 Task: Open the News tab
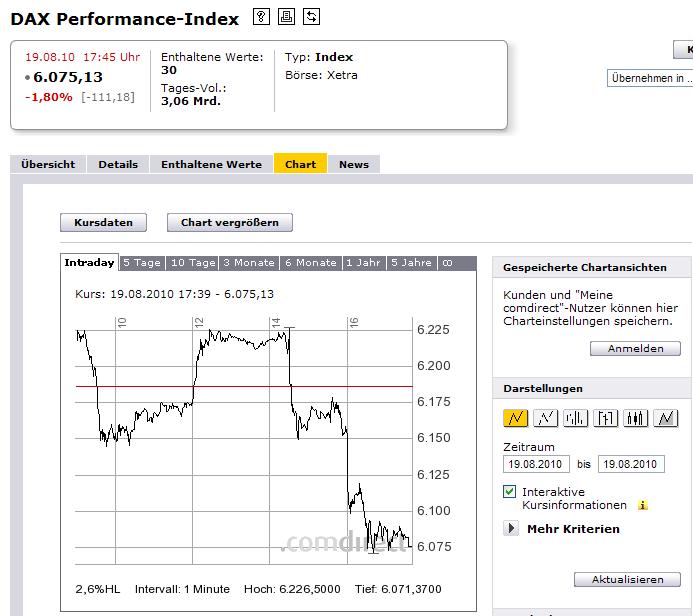point(354,164)
